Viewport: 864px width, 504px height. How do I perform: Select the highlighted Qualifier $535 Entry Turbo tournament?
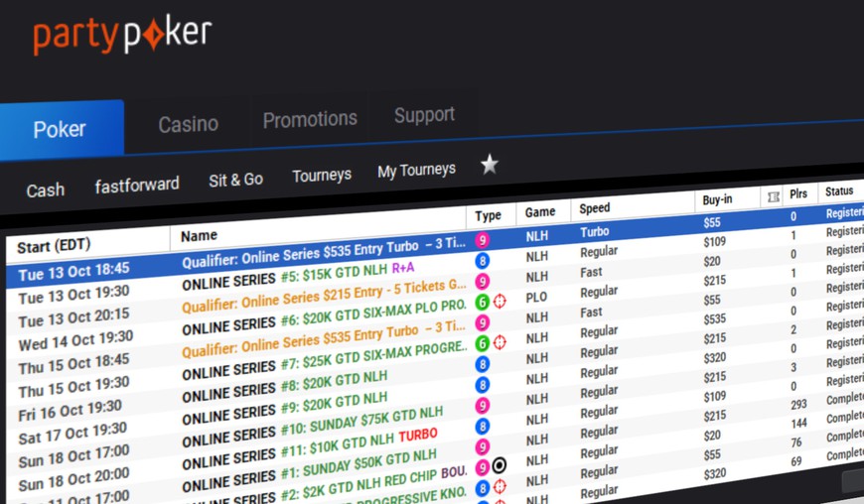pos(324,253)
